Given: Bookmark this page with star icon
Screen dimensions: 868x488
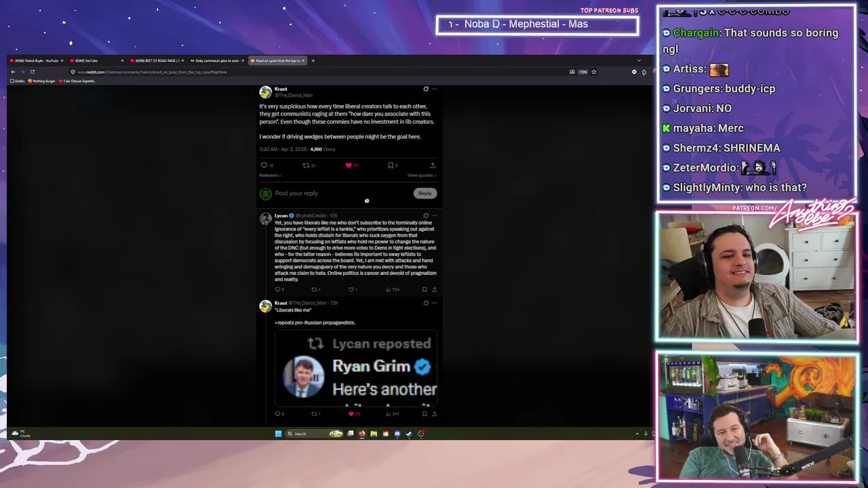Looking at the screenshot, I should (593, 72).
